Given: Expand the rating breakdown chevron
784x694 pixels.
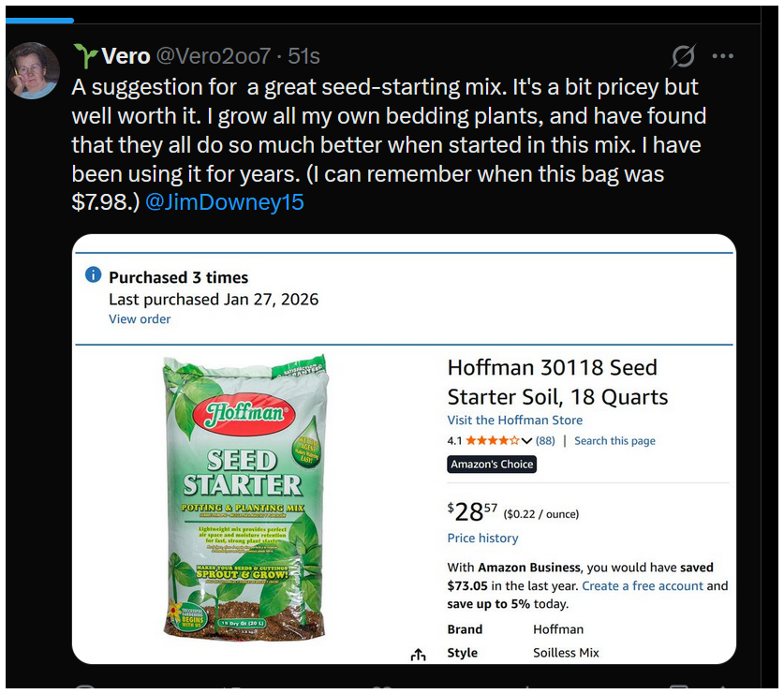Looking at the screenshot, I should coord(526,441).
